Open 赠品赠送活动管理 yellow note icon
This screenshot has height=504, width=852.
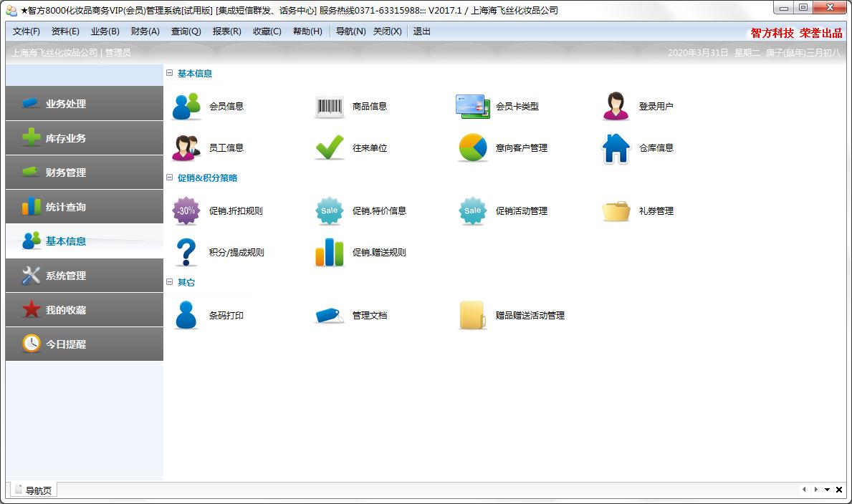[x=473, y=315]
